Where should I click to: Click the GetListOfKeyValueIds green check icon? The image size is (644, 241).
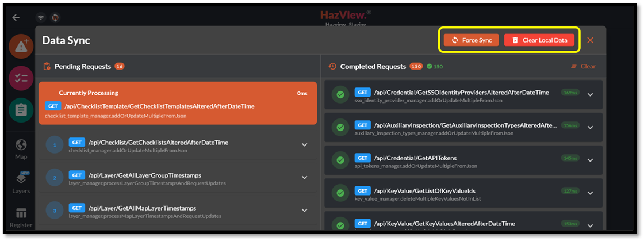click(x=340, y=193)
